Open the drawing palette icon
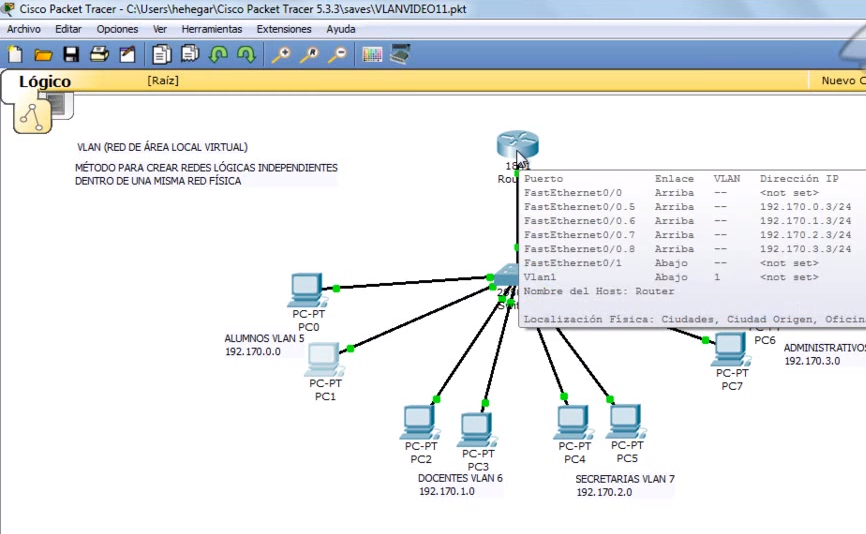The image size is (866, 534). click(x=372, y=54)
